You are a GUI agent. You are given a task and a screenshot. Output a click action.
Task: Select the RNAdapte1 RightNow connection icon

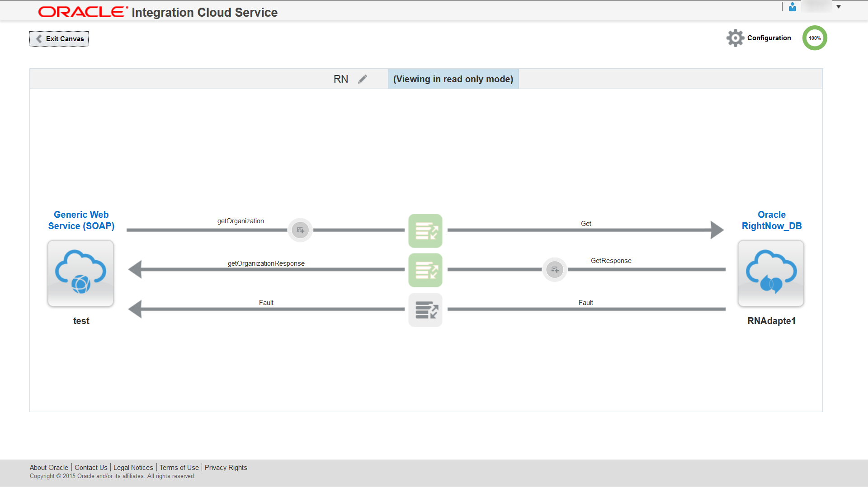pos(770,273)
